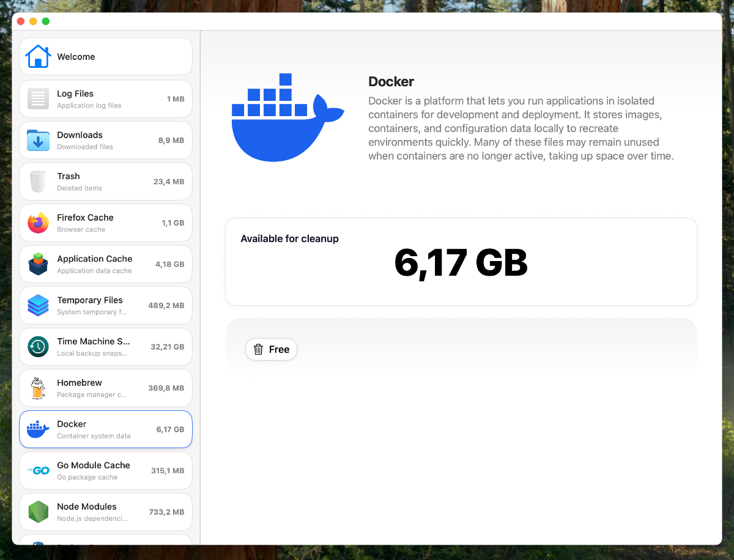
Task: Click the Node Modules hexagon icon
Action: (x=38, y=512)
